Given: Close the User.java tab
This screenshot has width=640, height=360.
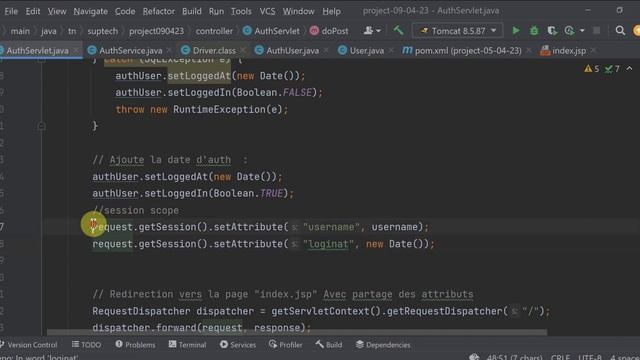Looking at the screenshot, I should (x=391, y=51).
